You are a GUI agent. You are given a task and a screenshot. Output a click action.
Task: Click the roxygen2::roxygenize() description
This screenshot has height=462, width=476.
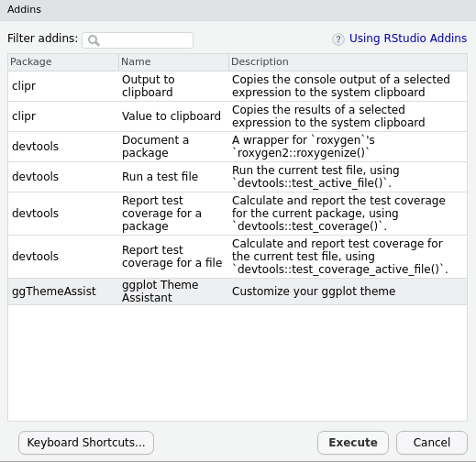(304, 147)
